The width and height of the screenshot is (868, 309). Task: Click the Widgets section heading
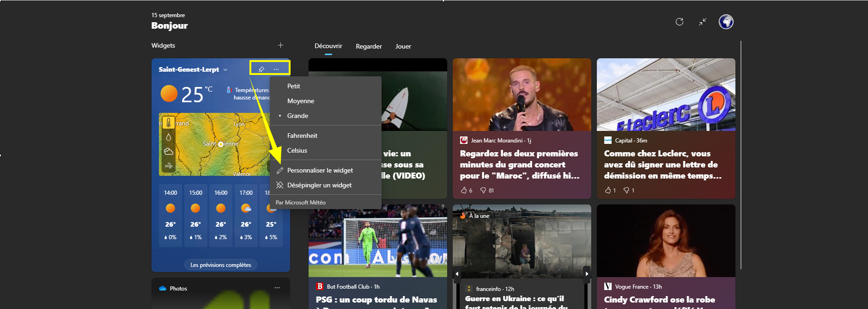click(x=163, y=45)
